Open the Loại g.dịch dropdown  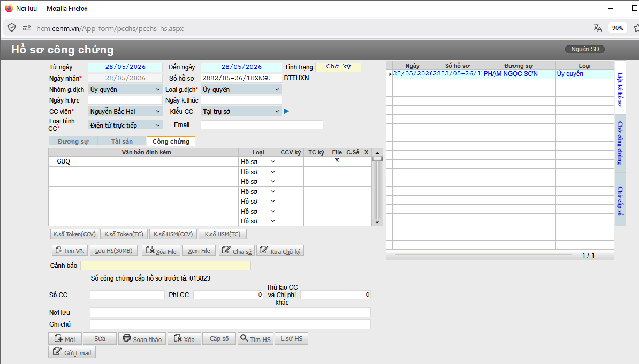241,90
